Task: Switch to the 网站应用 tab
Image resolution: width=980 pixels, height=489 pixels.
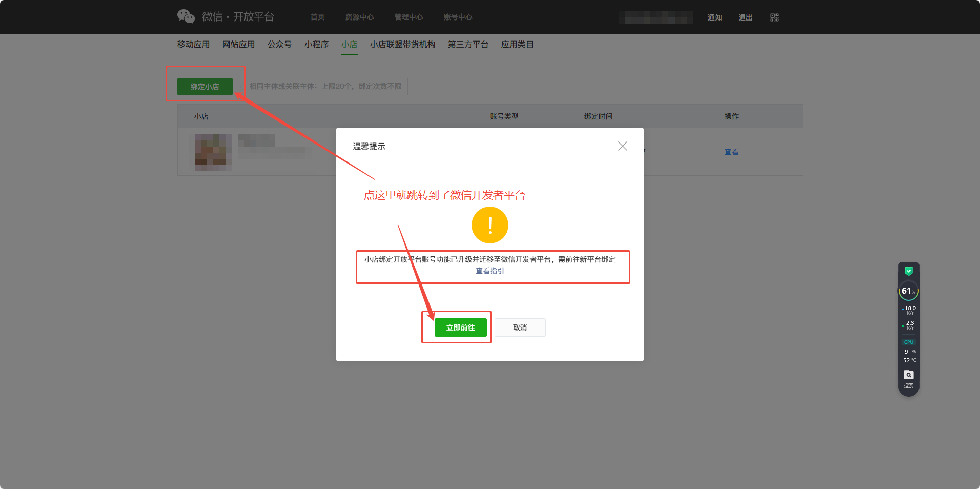Action: point(239,45)
